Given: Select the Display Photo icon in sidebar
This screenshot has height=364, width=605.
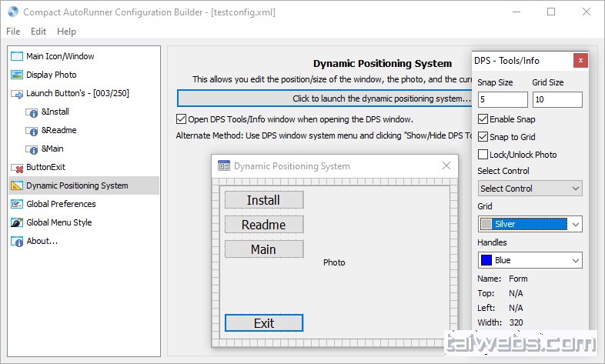Looking at the screenshot, I should coord(17,75).
